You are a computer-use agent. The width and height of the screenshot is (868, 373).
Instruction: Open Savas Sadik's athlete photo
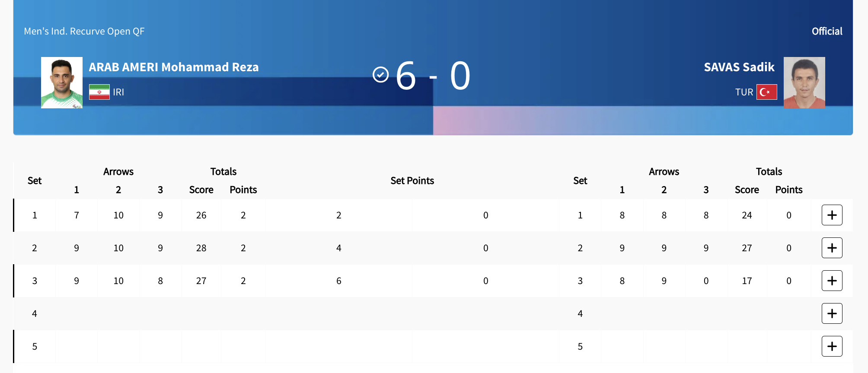pyautogui.click(x=804, y=82)
